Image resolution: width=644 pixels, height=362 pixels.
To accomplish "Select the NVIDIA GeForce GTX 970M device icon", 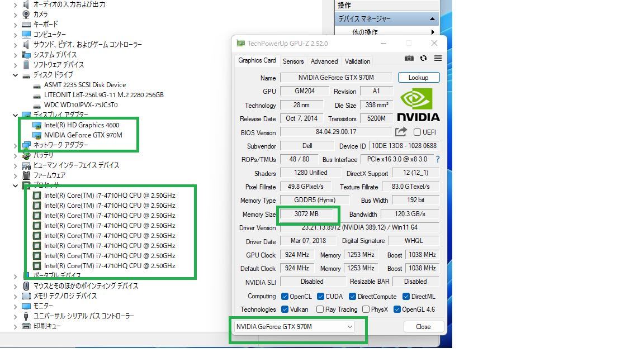I will (x=37, y=135).
